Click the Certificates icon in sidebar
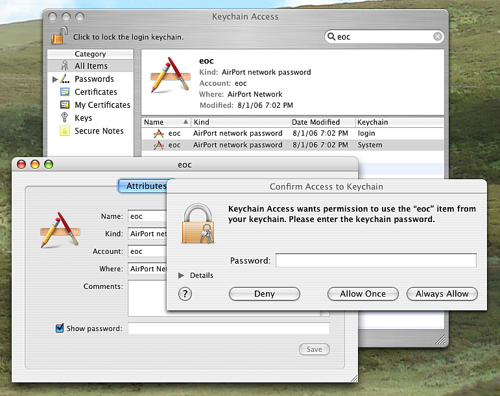This screenshot has height=396, width=500. 65,92
